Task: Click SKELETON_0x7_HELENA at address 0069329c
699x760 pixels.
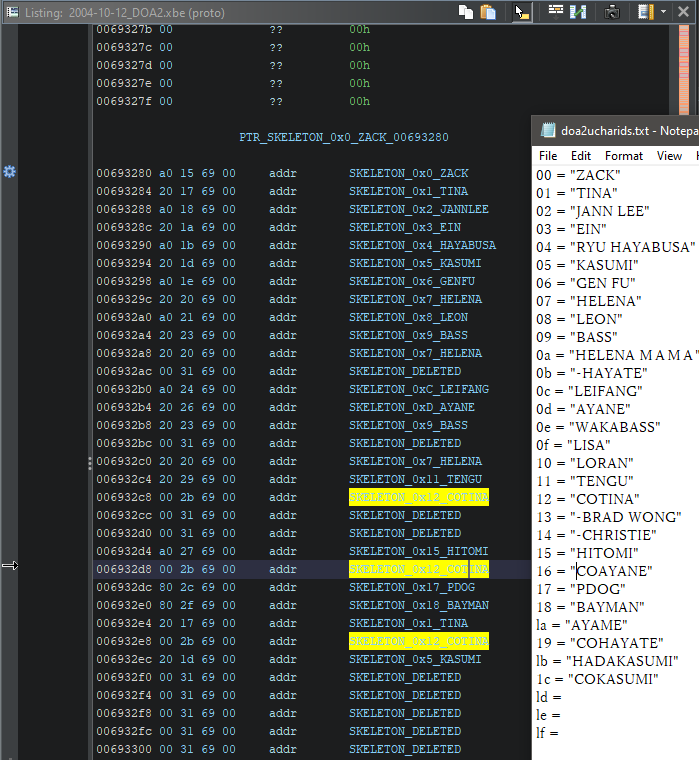Action: pyautogui.click(x=415, y=299)
